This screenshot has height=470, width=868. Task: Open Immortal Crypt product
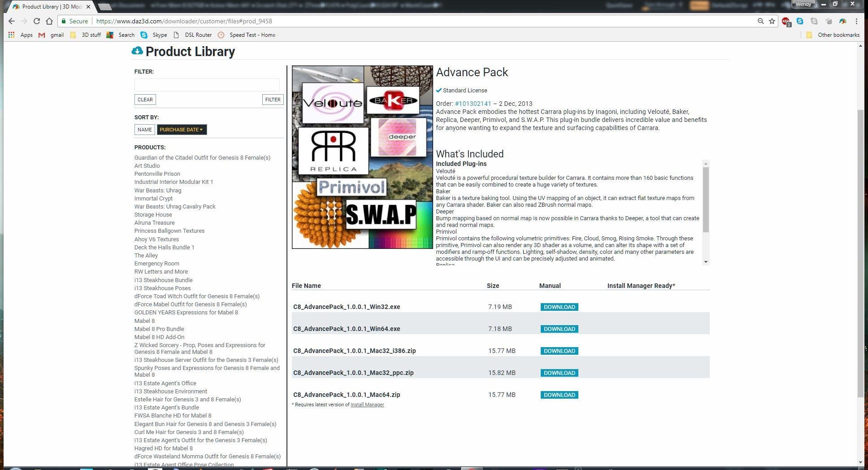(x=153, y=199)
